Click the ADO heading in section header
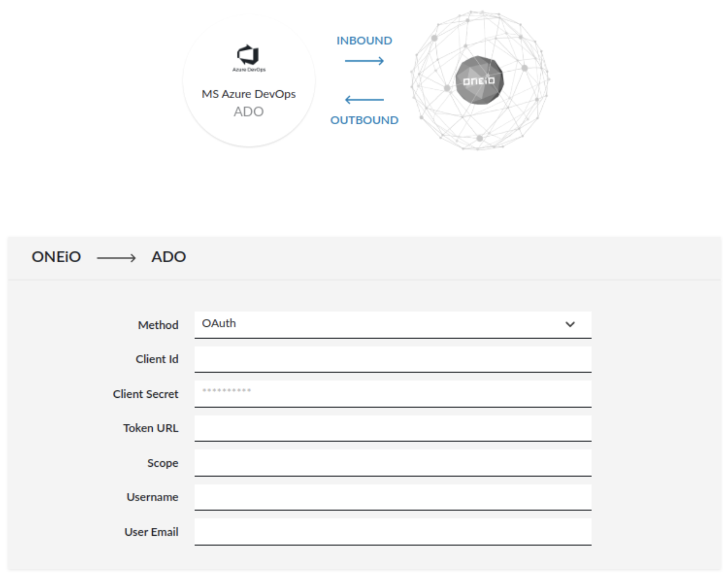728x579 pixels. (x=168, y=257)
